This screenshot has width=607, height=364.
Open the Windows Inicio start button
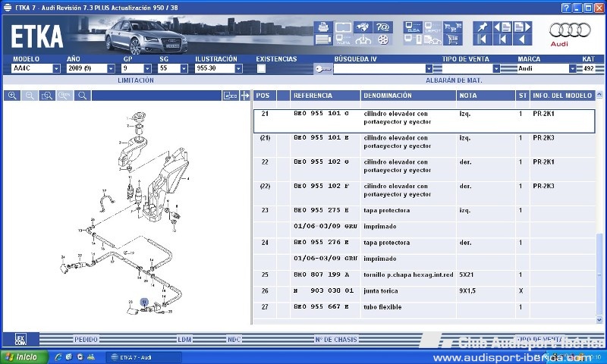coord(24,357)
